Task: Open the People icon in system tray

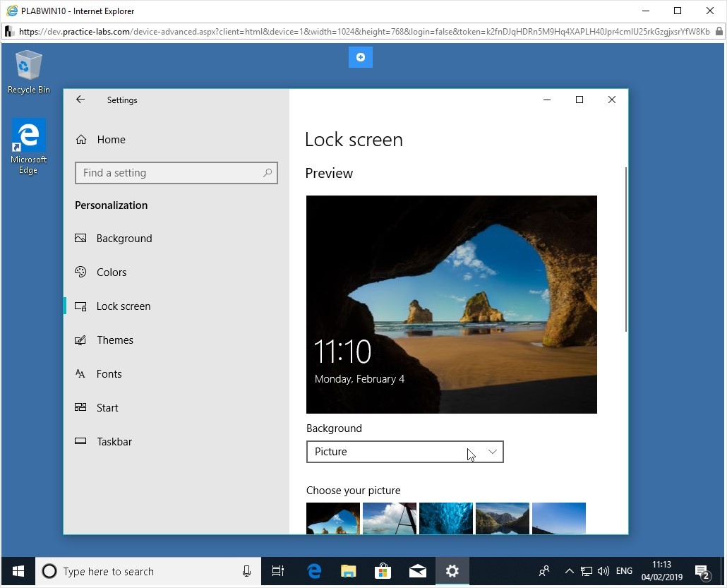Action: coord(544,571)
